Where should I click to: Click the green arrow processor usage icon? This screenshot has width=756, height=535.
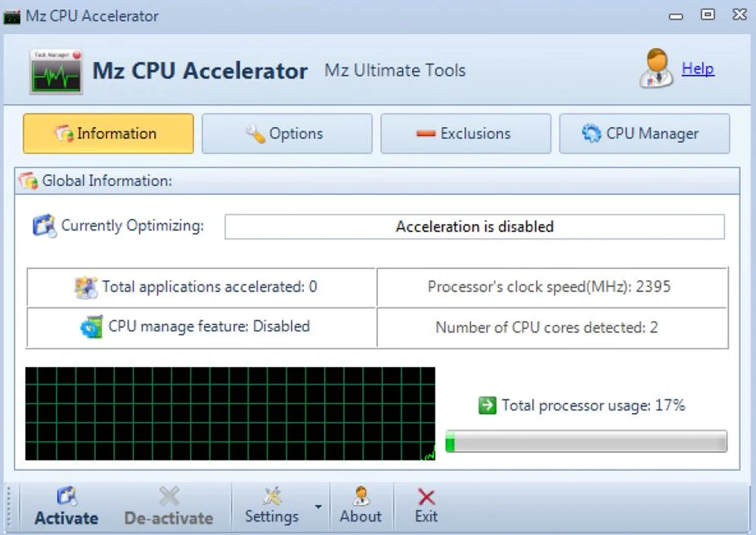tap(488, 405)
